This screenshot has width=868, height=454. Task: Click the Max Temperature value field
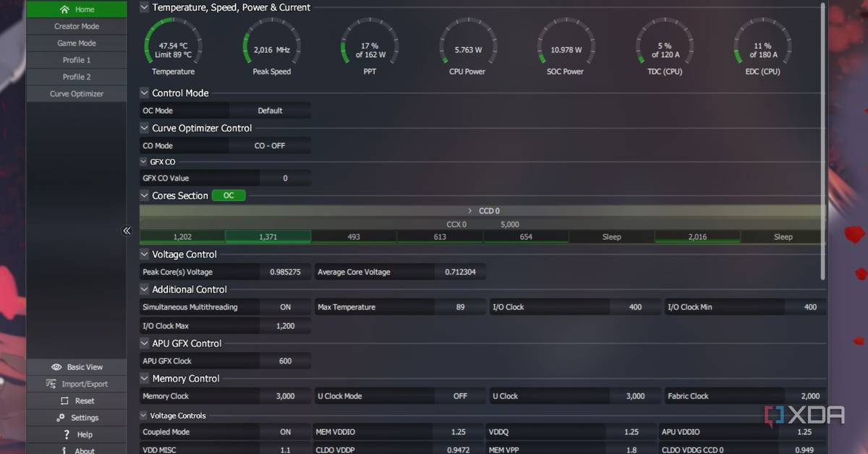461,307
